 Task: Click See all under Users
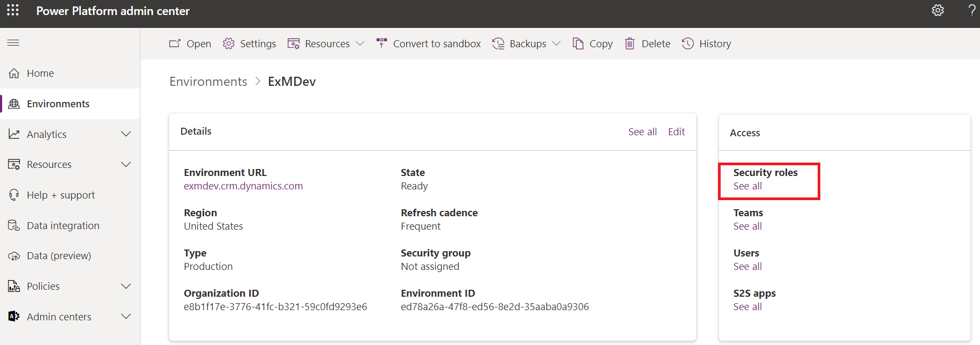coord(747,267)
